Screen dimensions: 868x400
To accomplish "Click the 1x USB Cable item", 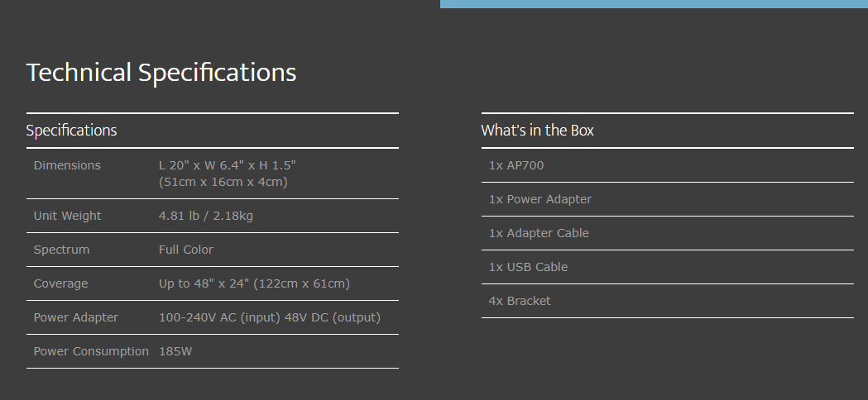I will click(x=528, y=267).
